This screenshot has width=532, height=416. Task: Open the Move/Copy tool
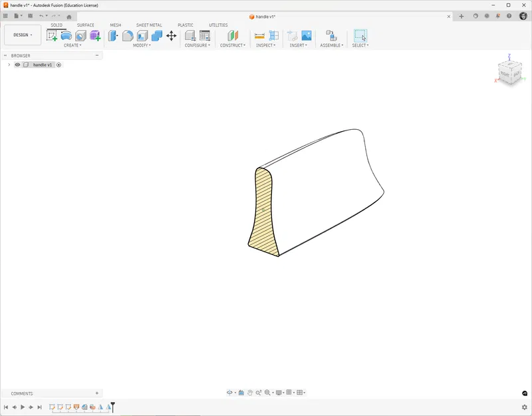170,37
